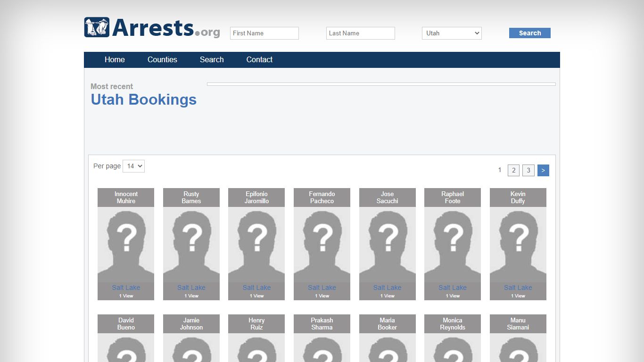
Task: Open the Prakash Sharma booking card
Action: 322,338
